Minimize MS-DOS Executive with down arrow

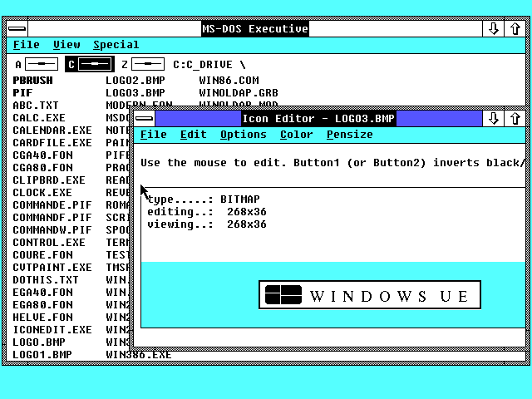tap(493, 29)
